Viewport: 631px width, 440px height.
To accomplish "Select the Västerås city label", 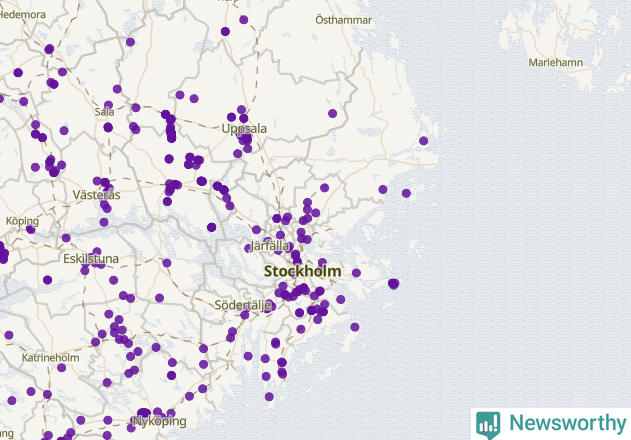I will pyautogui.click(x=97, y=195).
